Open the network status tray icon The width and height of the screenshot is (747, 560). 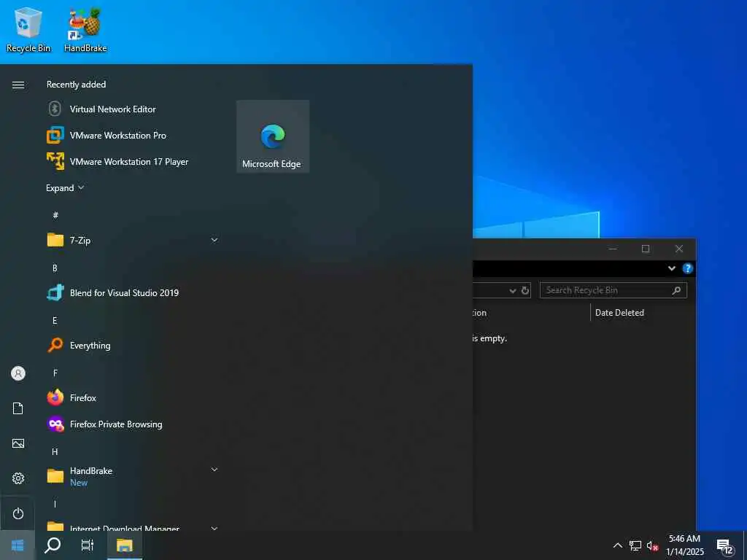(635, 545)
